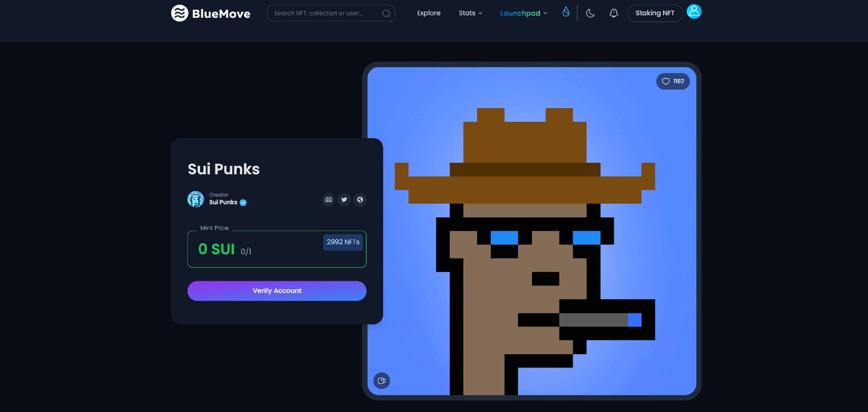The image size is (868, 412).
Task: Click the Verify Account button
Action: 277,291
